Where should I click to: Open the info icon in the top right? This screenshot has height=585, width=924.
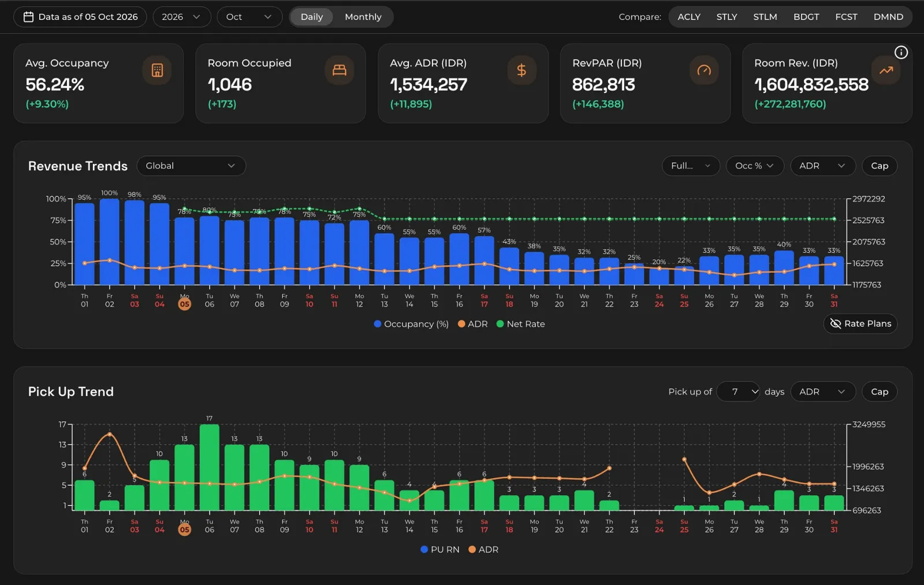[x=901, y=53]
